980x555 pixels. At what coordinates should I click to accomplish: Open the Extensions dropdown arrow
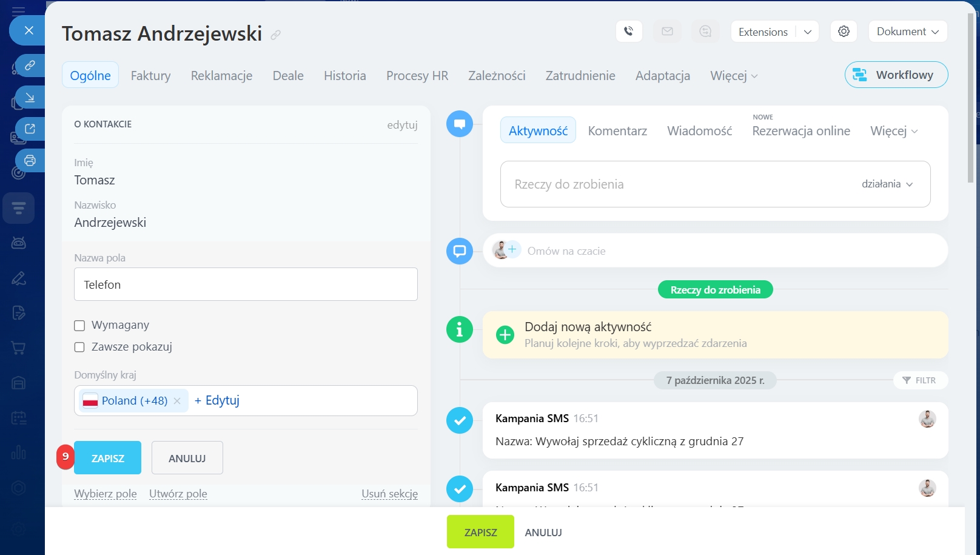[807, 32]
